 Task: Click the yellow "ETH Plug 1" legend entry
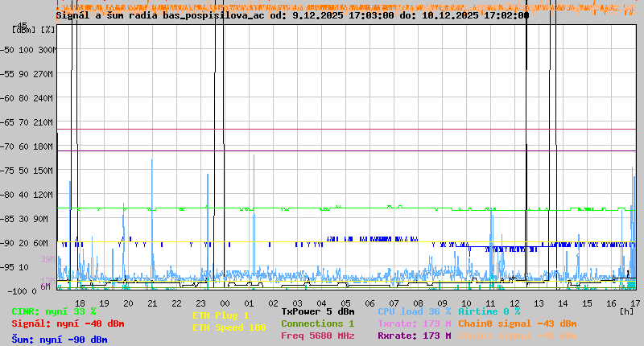pos(221,315)
